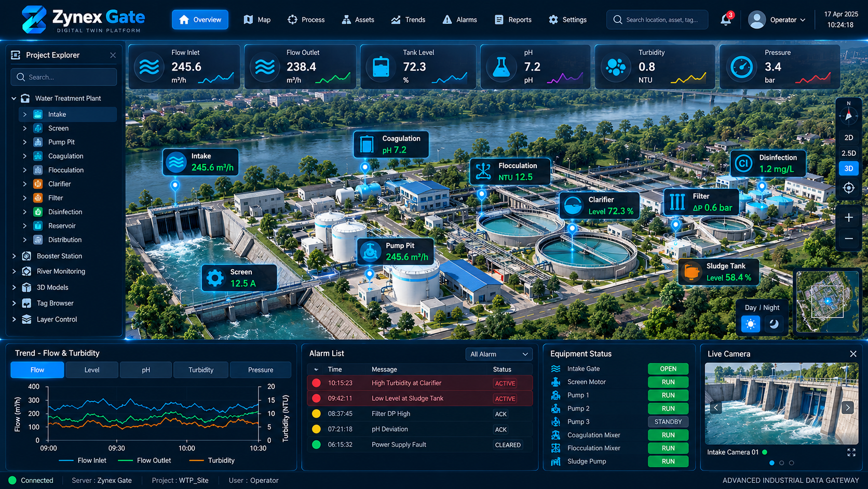Switch to Day mode sun toggle
868x489 pixels.
(751, 324)
